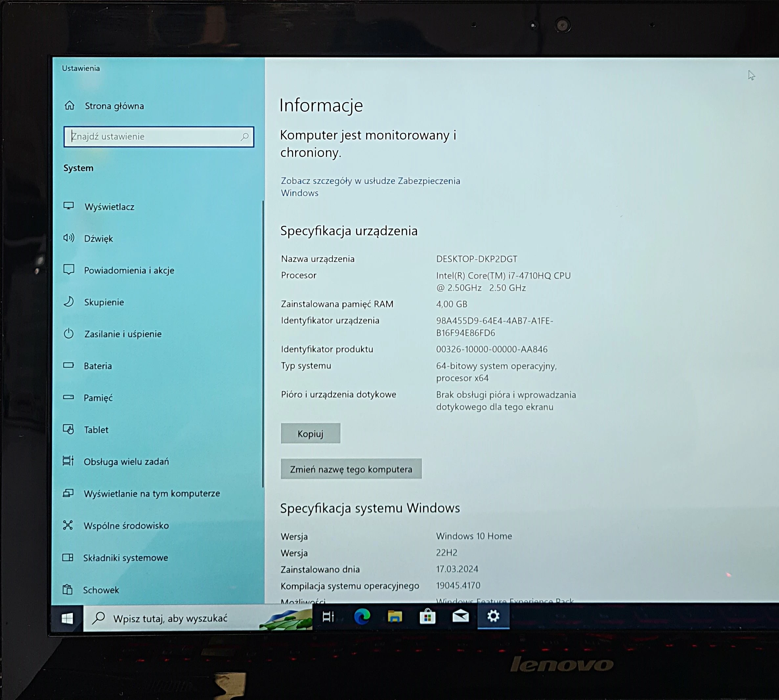Click RAM value 4,00 GB
Image resolution: width=779 pixels, height=700 pixels.
[x=452, y=304]
